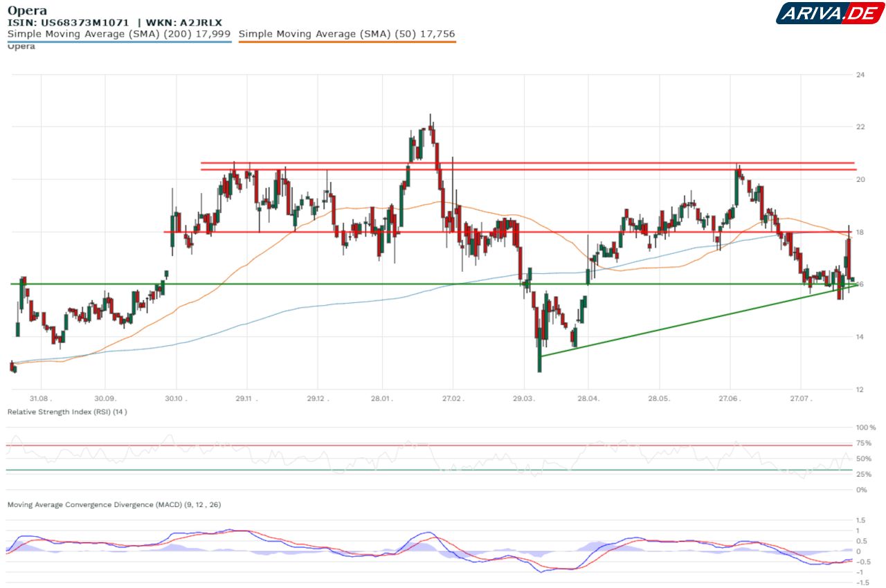This screenshot has height=588, width=886.
Task: Select the 28.01. date label
Action: 382,400
